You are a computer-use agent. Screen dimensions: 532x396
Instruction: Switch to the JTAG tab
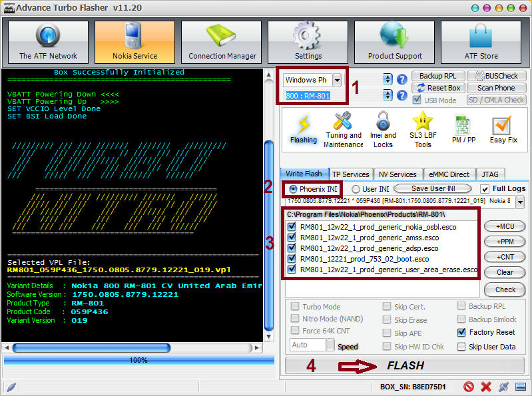point(490,174)
